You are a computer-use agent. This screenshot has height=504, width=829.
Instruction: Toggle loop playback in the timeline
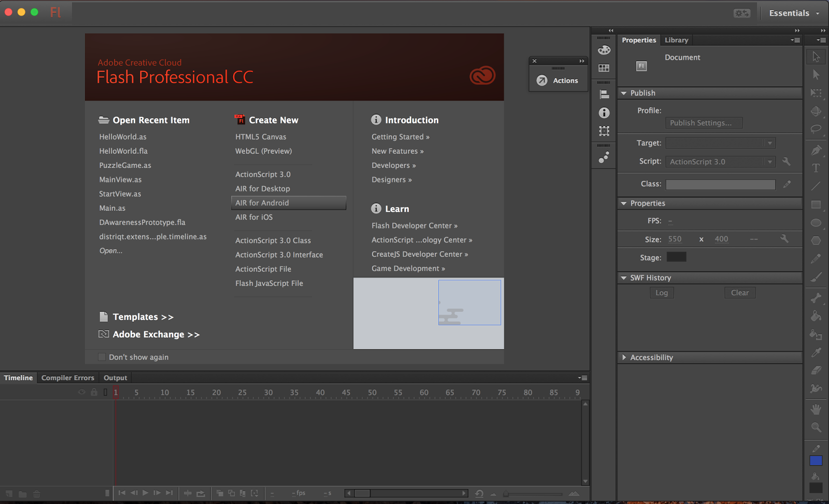click(x=202, y=493)
